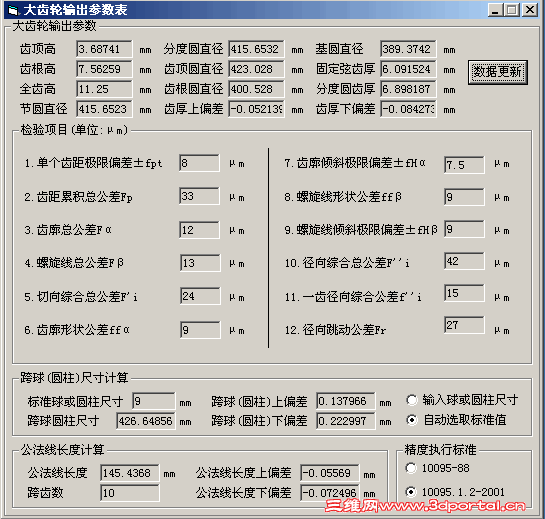Click the 固定弦齿厚 value field

[408, 69]
